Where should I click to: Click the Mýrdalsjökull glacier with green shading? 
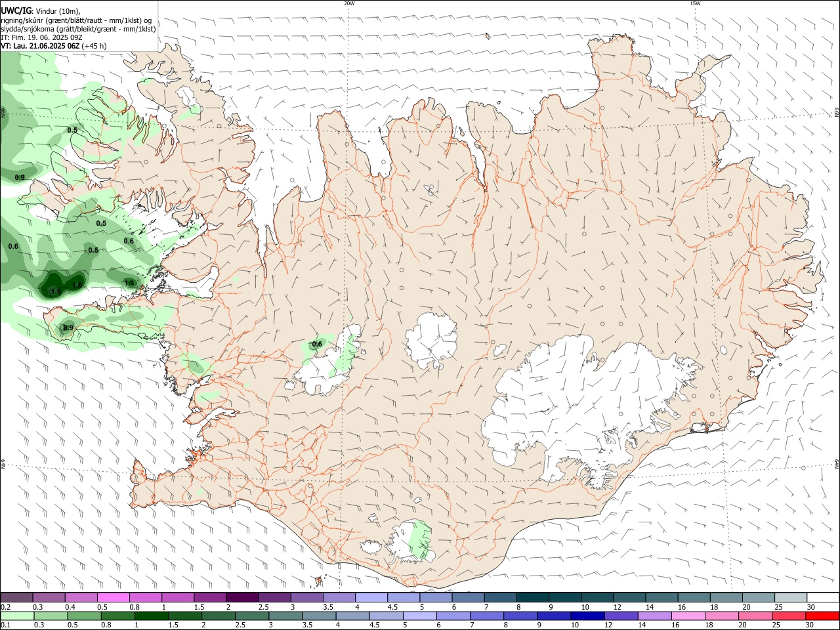pyautogui.click(x=410, y=542)
